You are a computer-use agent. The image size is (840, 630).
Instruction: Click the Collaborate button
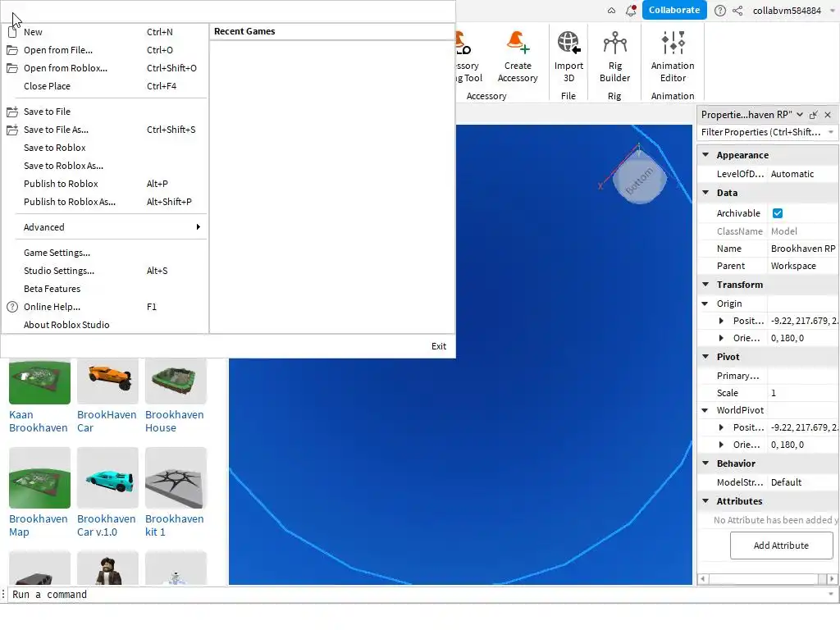[674, 10]
